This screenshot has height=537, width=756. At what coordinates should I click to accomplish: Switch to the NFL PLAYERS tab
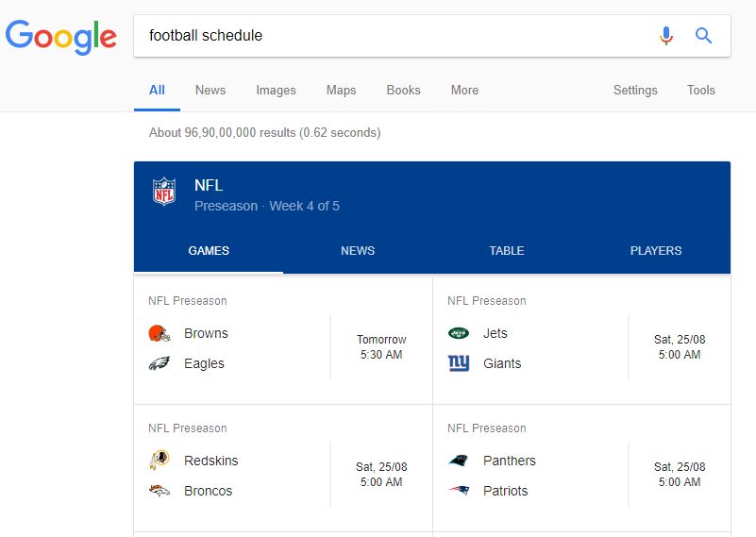pyautogui.click(x=656, y=251)
